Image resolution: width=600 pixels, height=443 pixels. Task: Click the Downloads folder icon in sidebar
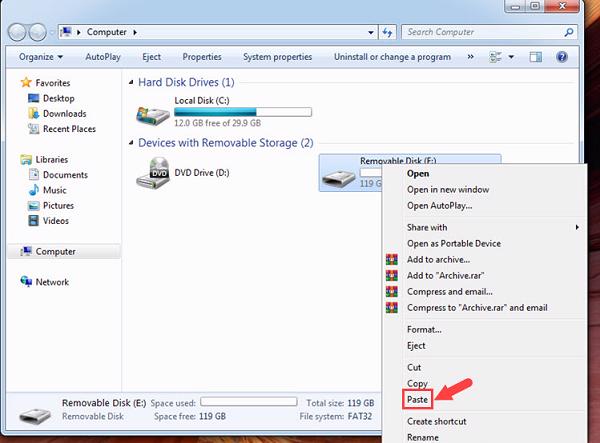(x=33, y=113)
